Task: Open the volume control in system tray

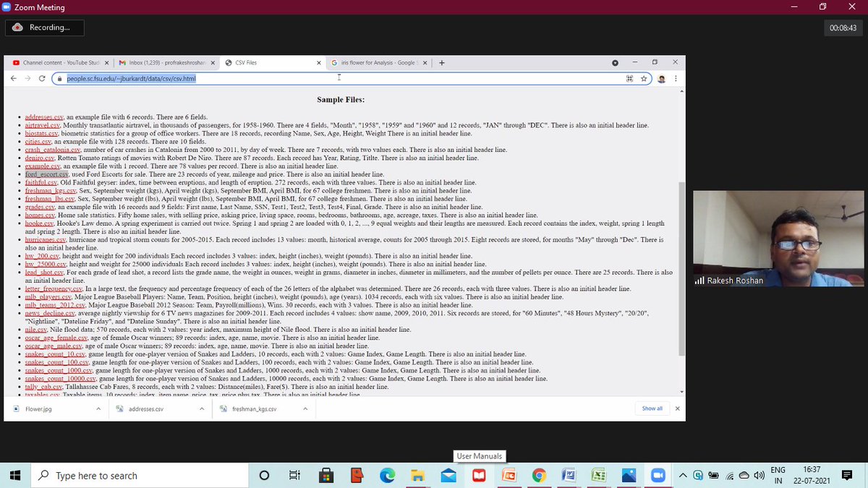Action: pyautogui.click(x=759, y=475)
